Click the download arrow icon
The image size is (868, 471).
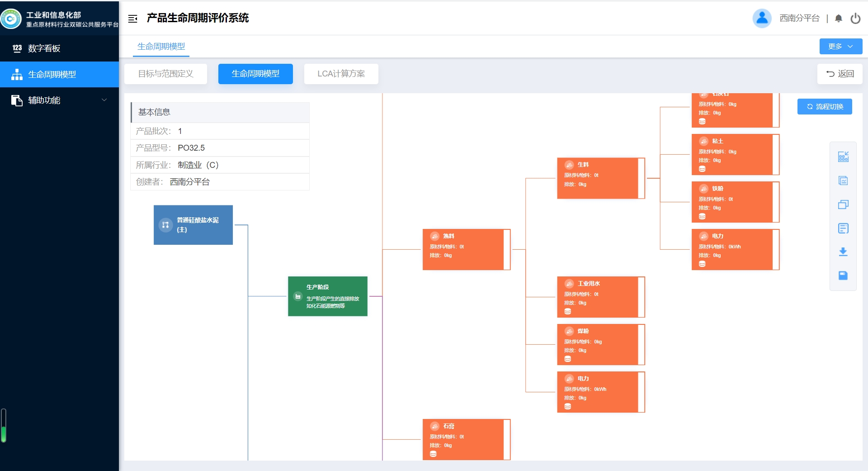[843, 252]
